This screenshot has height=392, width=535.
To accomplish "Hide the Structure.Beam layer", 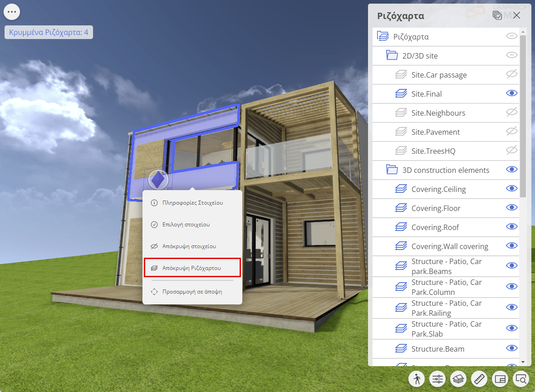I will click(x=512, y=348).
